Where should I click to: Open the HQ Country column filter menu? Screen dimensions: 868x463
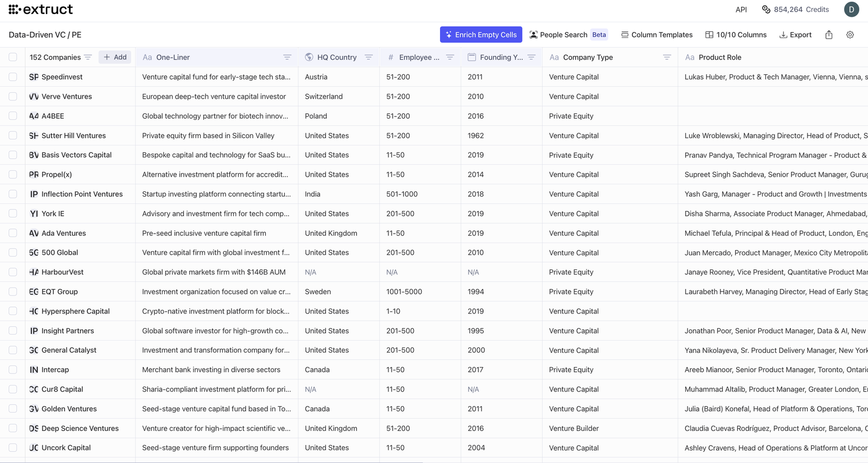368,57
